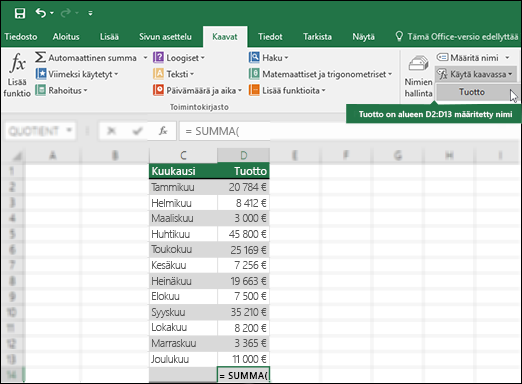
Task: Click the Undo arrow icon
Action: coord(41,13)
